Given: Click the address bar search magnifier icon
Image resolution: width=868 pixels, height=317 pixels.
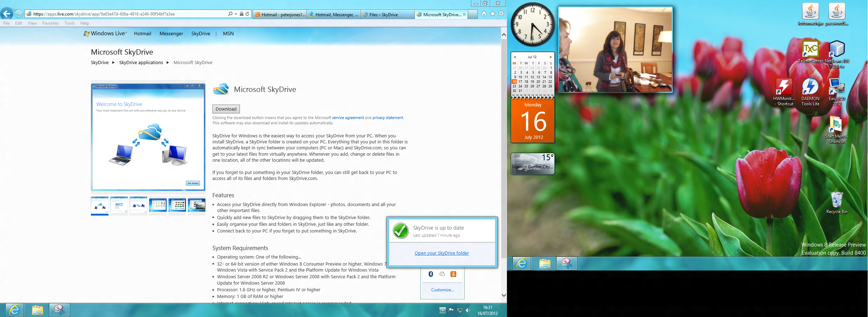Looking at the screenshot, I should [230, 14].
